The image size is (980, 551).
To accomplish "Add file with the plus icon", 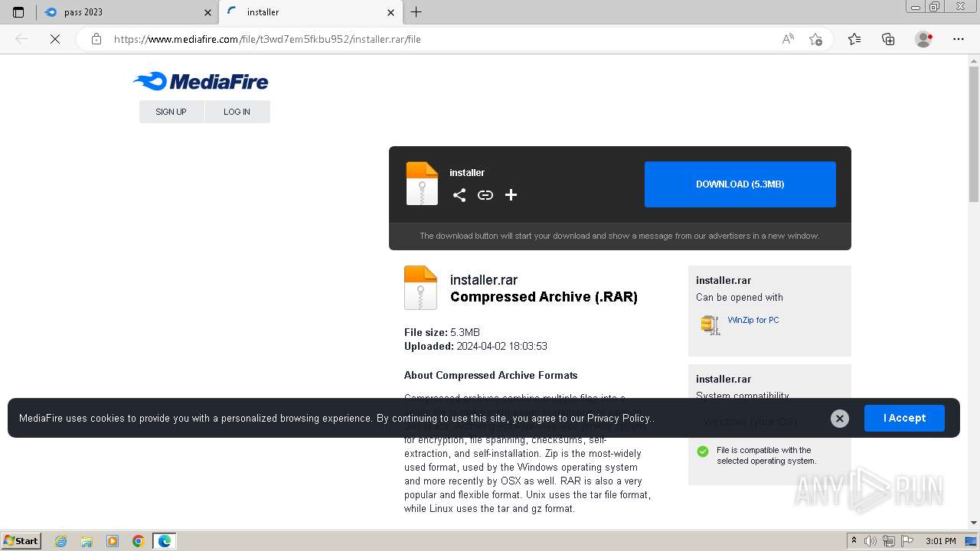I will click(511, 195).
